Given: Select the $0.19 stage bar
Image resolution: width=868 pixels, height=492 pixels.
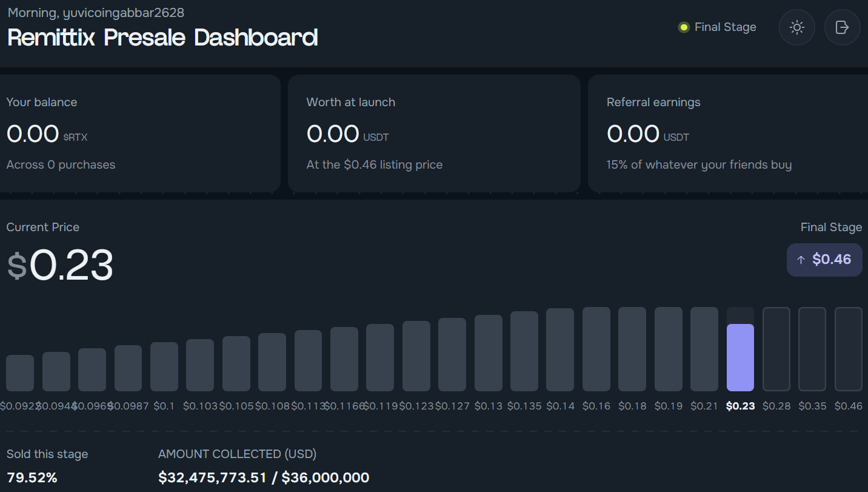Looking at the screenshot, I should coord(669,349).
